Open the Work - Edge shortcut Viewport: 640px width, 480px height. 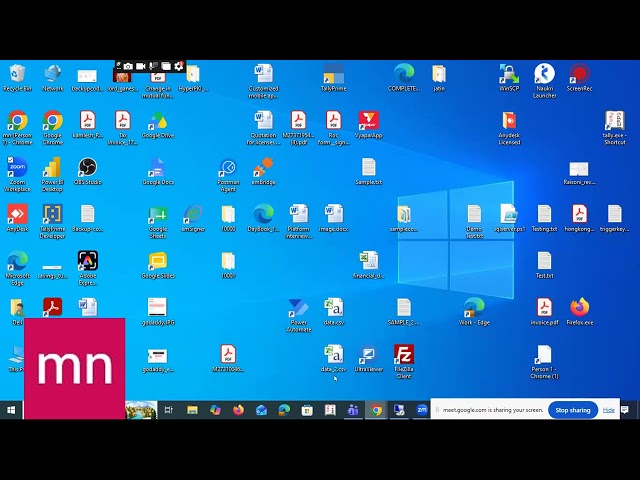(474, 311)
